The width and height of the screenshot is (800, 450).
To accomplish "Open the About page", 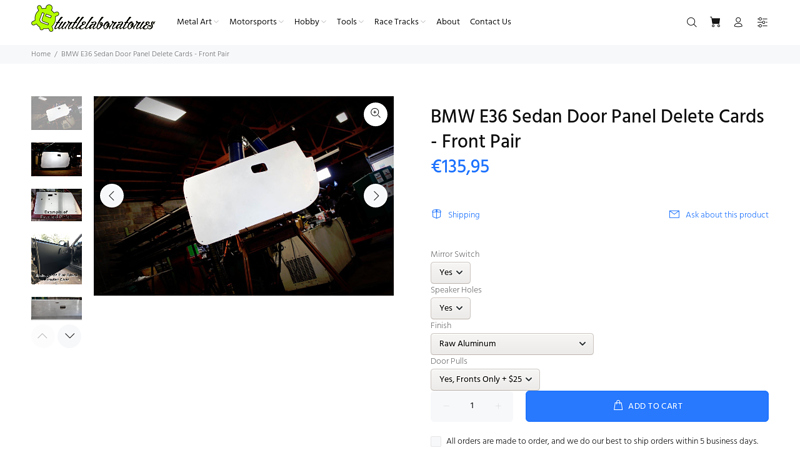I will click(x=448, y=22).
